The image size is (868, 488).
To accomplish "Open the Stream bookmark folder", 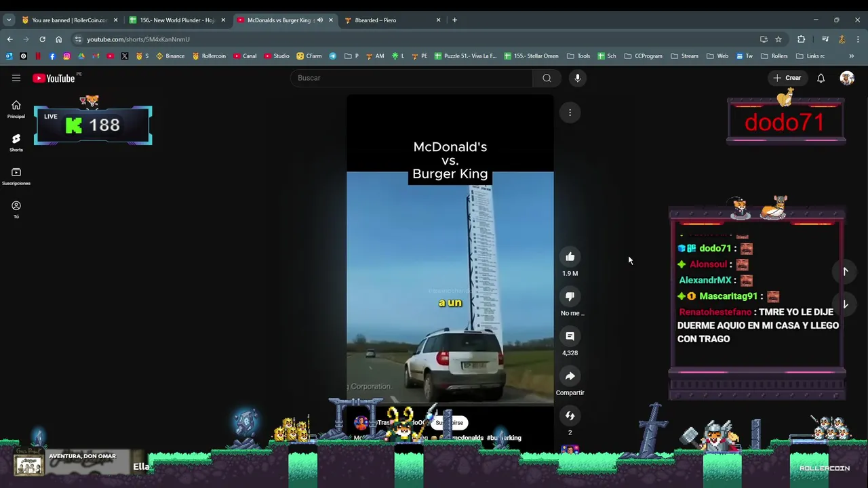I will 684,56.
